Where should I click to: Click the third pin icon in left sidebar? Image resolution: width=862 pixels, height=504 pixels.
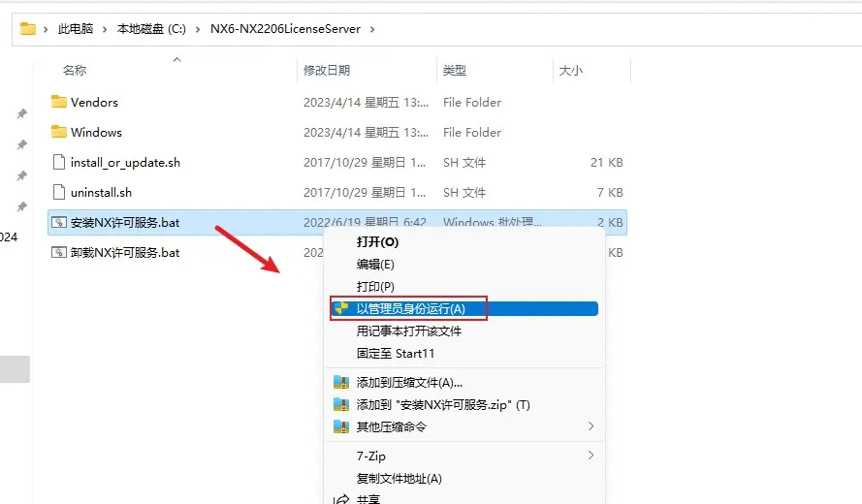pyautogui.click(x=21, y=175)
